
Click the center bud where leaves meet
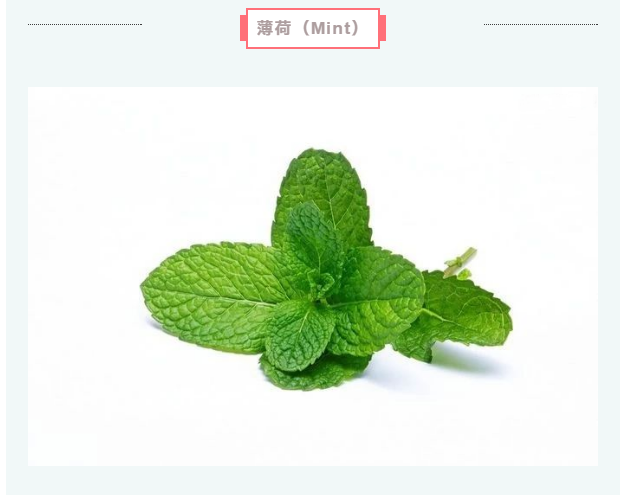point(323,285)
